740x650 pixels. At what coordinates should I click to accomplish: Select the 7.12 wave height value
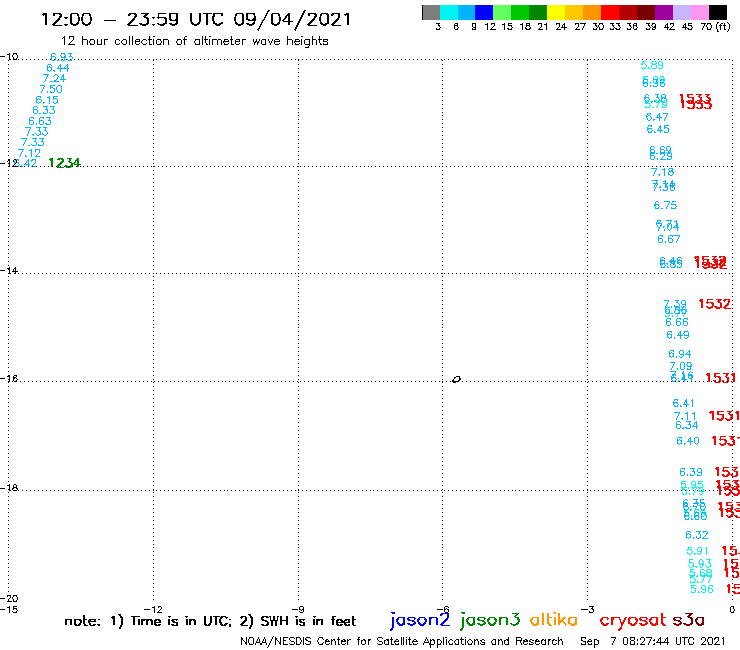(x=29, y=153)
